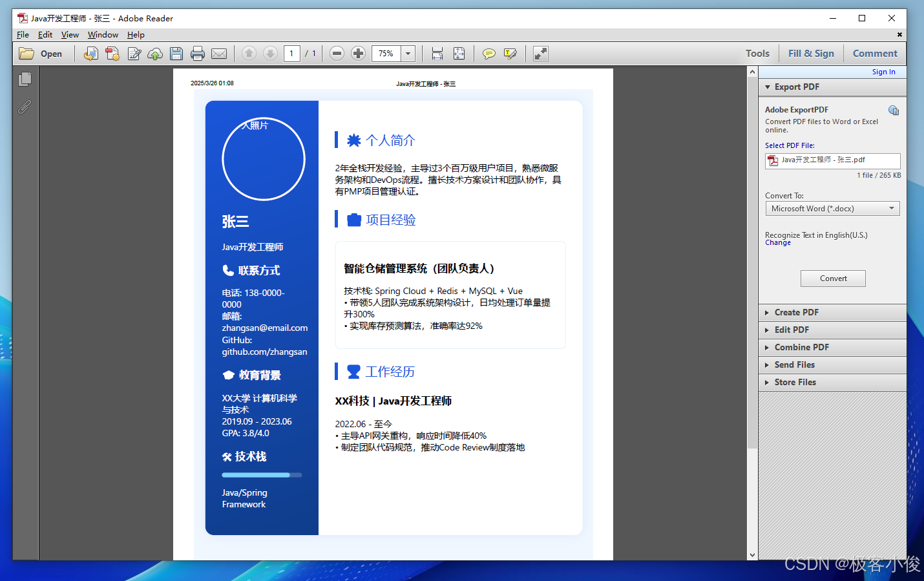Close the document with menu bar x
Image resolution: width=924 pixels, height=581 pixels.
point(899,35)
